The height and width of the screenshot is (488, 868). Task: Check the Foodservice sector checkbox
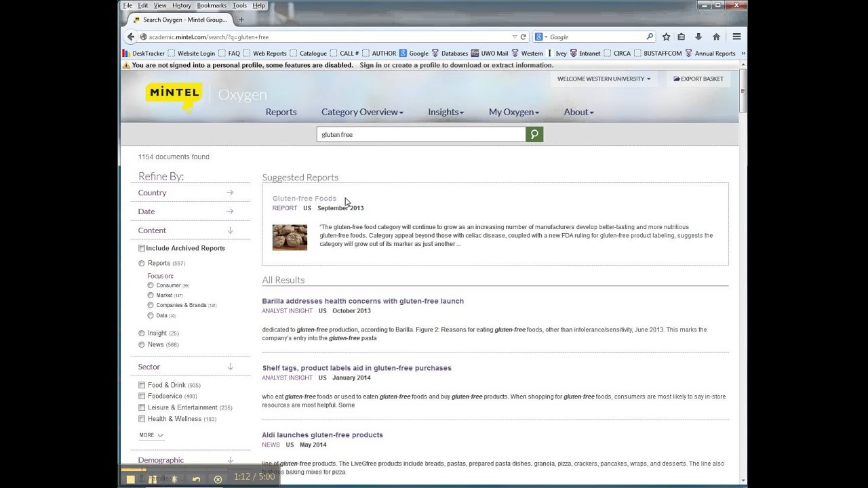(142, 396)
